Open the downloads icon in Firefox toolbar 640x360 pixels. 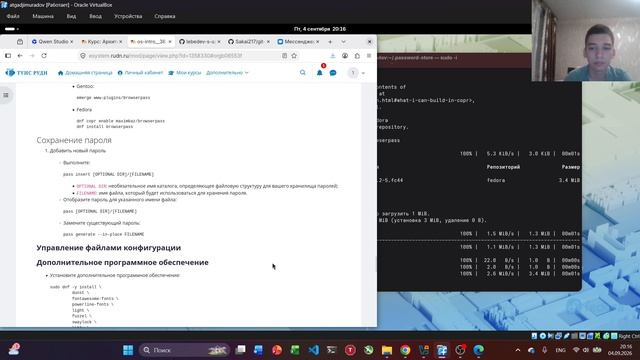[333, 56]
